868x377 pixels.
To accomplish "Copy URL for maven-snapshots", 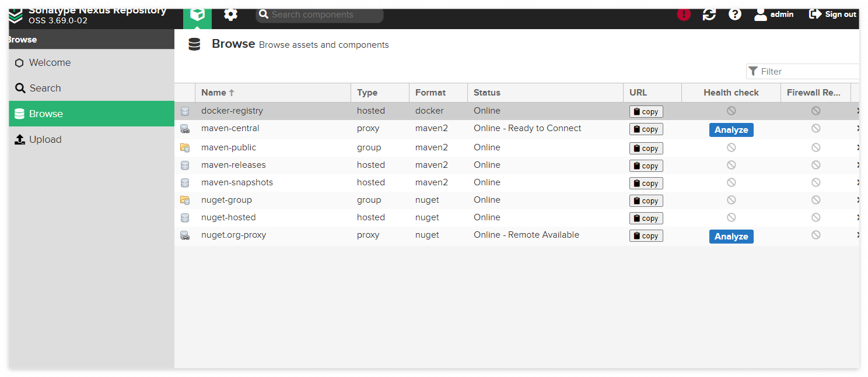I will (646, 184).
